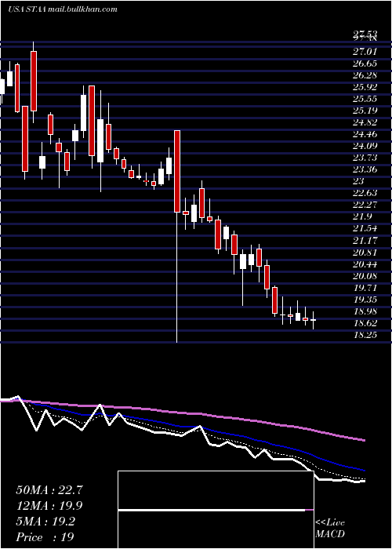This screenshot has height=549, width=392.
Task: Click the 25.19 price label
Action: click(365, 111)
